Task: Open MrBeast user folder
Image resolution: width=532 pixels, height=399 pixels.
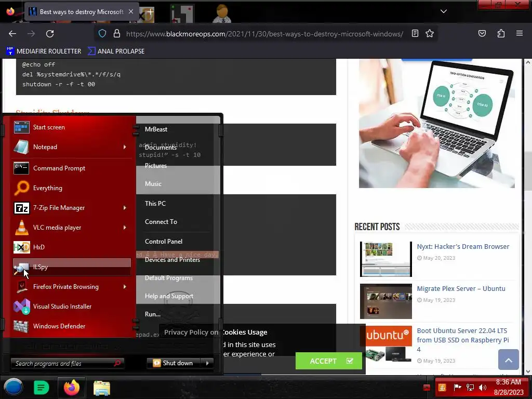Action: (x=156, y=129)
